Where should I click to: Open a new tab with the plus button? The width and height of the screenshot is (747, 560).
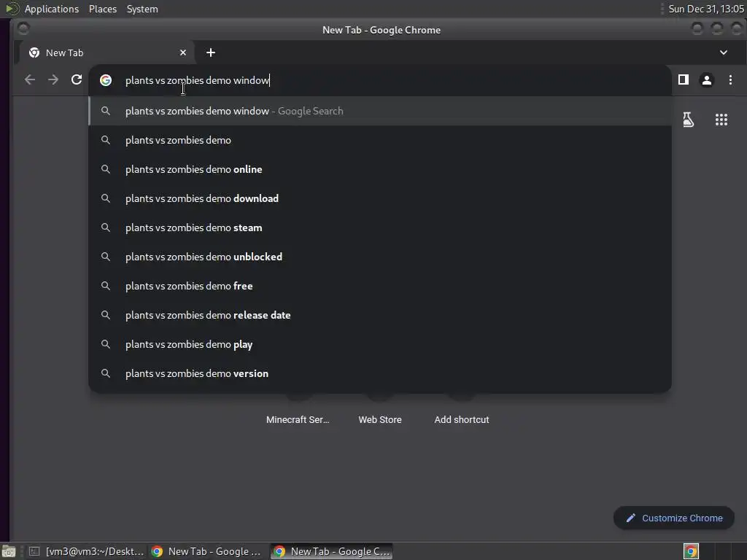(x=211, y=52)
